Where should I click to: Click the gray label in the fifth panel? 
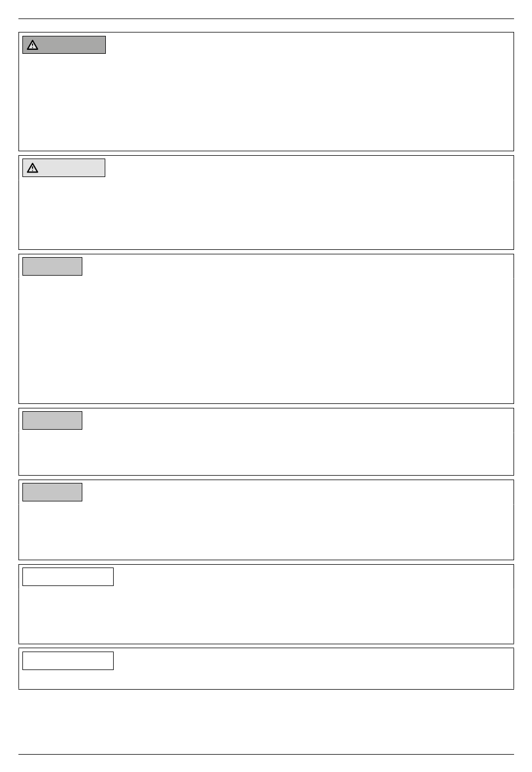tap(52, 492)
